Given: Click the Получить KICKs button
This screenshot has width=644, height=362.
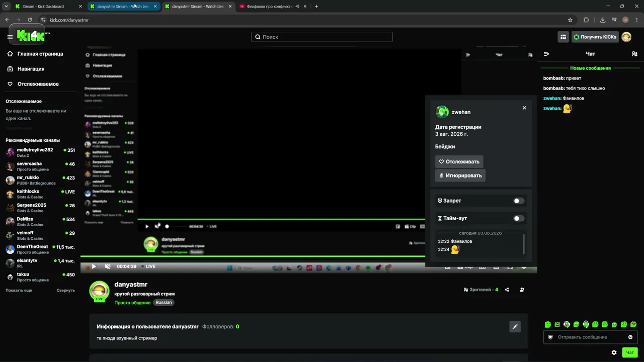Looking at the screenshot, I should tap(595, 37).
